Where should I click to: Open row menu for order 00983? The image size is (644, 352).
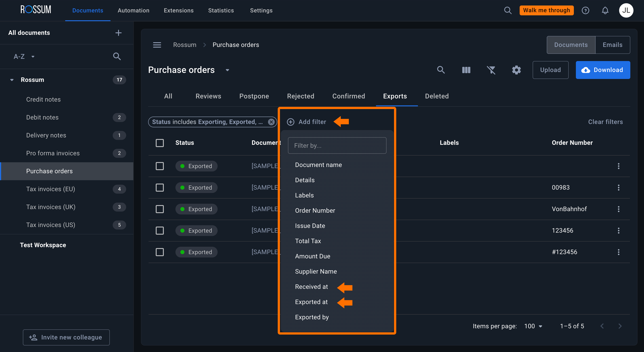(619, 188)
